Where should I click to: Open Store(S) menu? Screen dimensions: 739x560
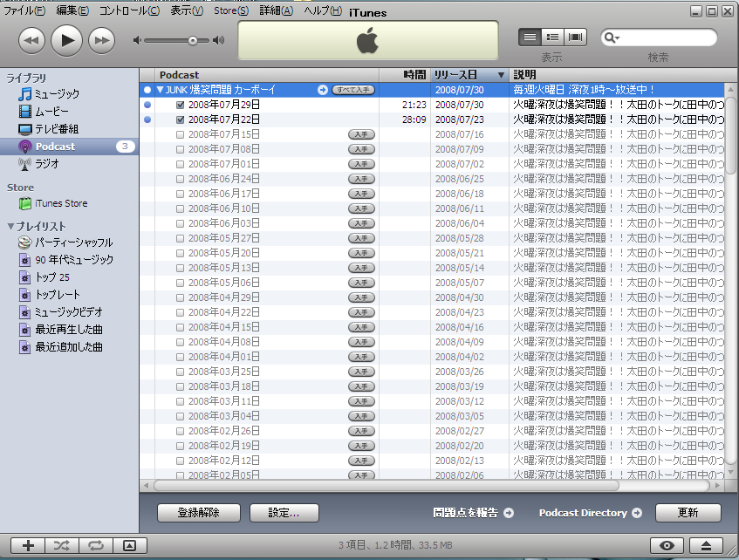[231, 10]
